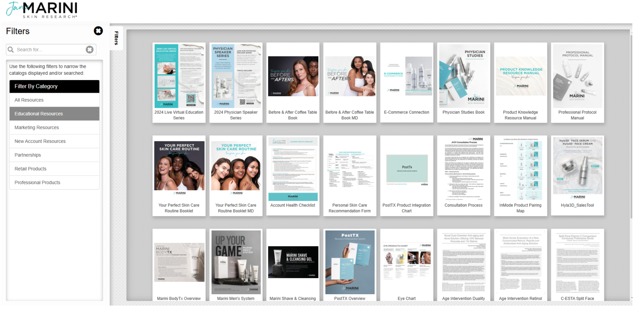Select Professional Products category
This screenshot has width=644, height=316.
click(x=55, y=183)
